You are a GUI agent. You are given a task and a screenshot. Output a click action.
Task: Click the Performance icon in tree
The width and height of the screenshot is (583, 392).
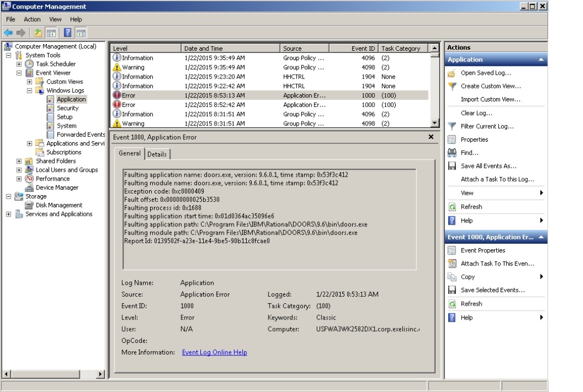29,179
